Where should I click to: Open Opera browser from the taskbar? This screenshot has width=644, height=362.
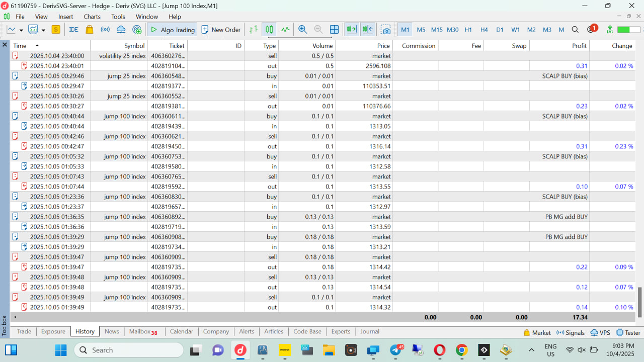(x=439, y=350)
